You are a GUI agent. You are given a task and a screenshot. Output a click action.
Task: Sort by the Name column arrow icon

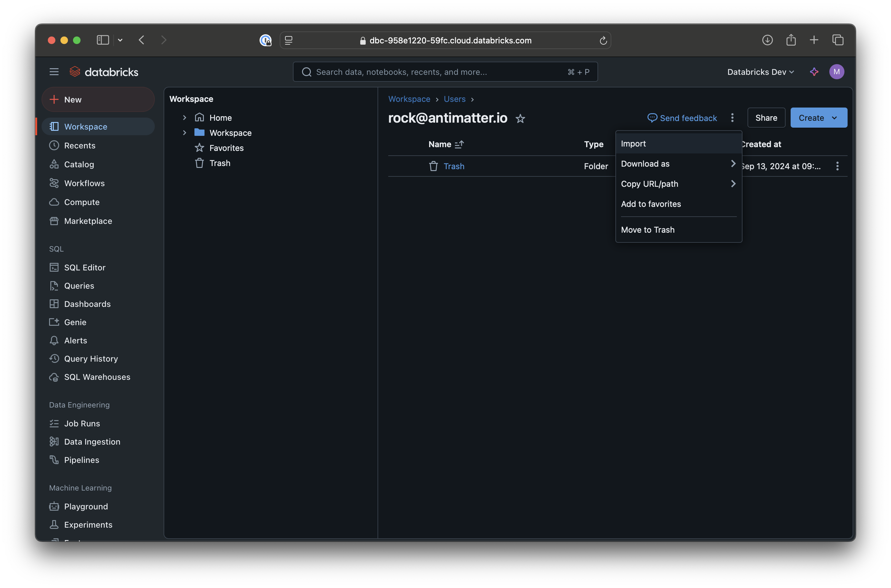point(459,144)
